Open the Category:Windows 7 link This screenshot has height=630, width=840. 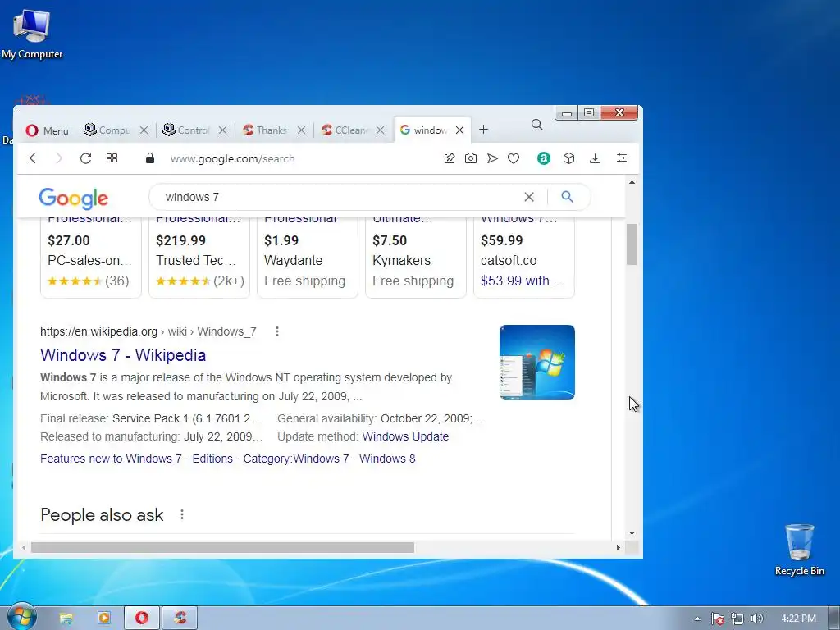tap(295, 459)
